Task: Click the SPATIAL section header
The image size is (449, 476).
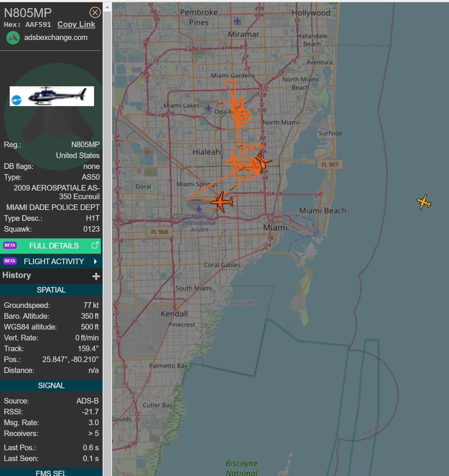Action: coord(51,290)
